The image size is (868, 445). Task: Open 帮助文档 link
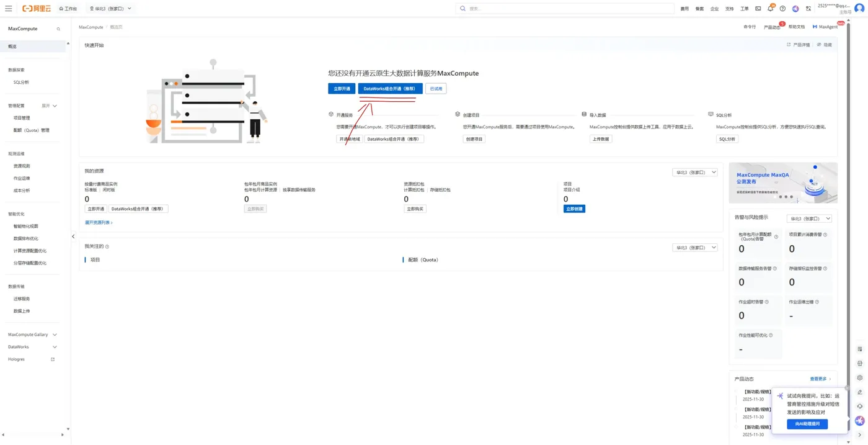(x=796, y=27)
